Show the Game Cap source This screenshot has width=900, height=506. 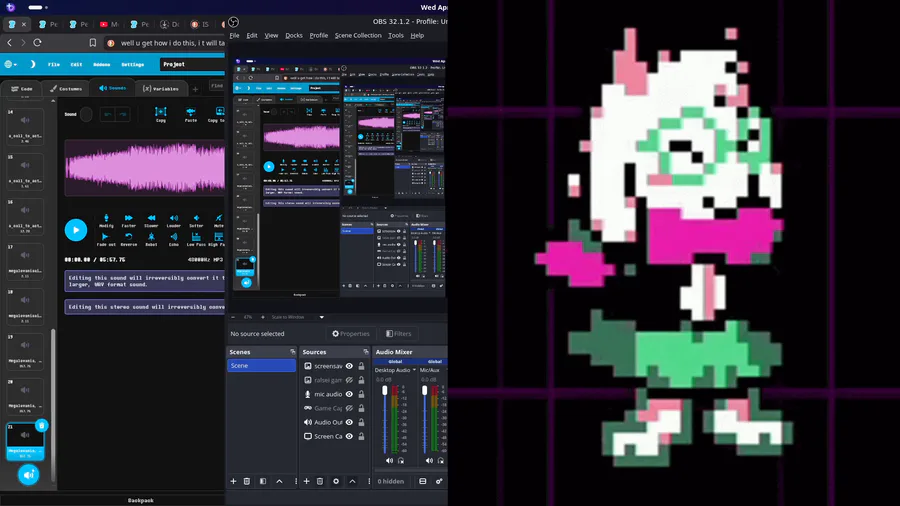pos(349,408)
